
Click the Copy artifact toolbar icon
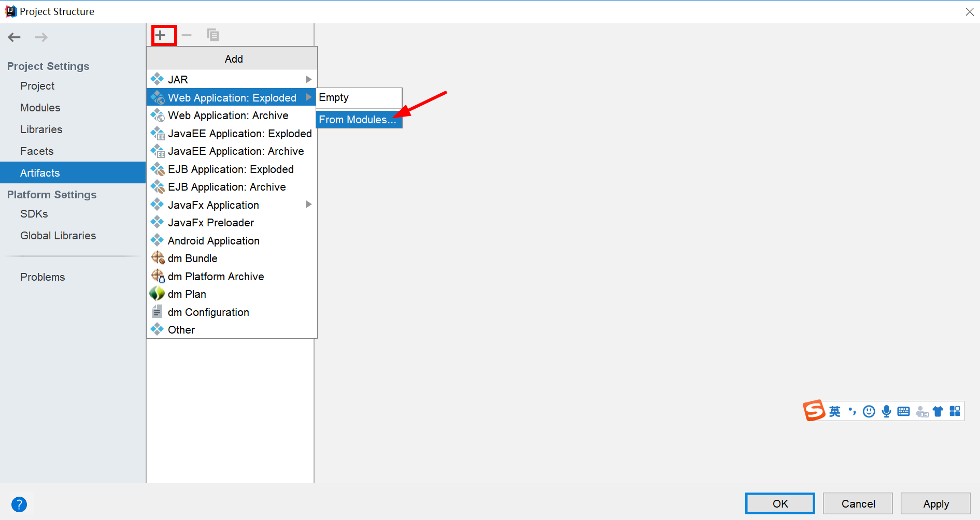[x=213, y=35]
